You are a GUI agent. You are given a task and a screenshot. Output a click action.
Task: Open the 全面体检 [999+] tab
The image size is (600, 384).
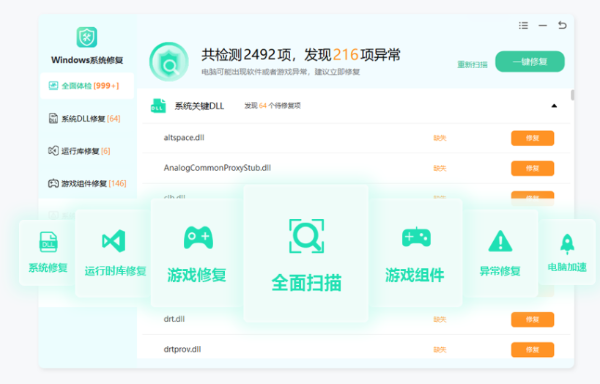point(87,86)
